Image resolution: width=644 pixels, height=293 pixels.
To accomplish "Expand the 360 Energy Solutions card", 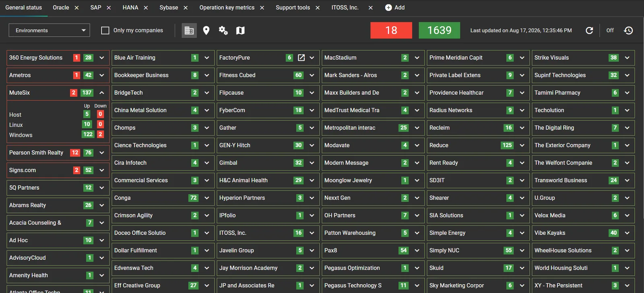I will [x=102, y=58].
